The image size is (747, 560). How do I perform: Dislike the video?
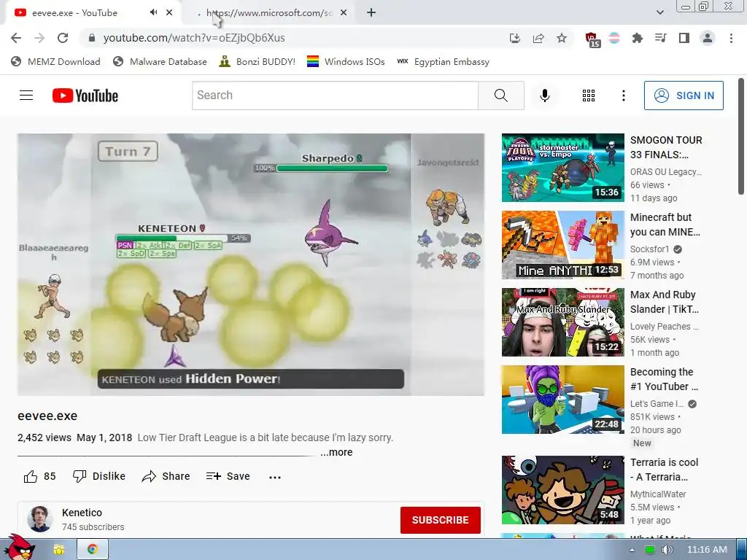pos(99,476)
